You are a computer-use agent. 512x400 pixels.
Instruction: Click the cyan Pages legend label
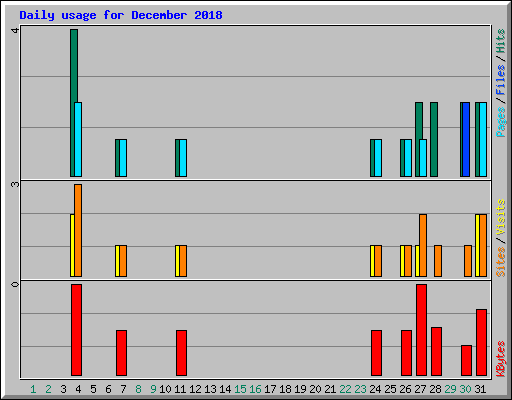click(x=501, y=122)
